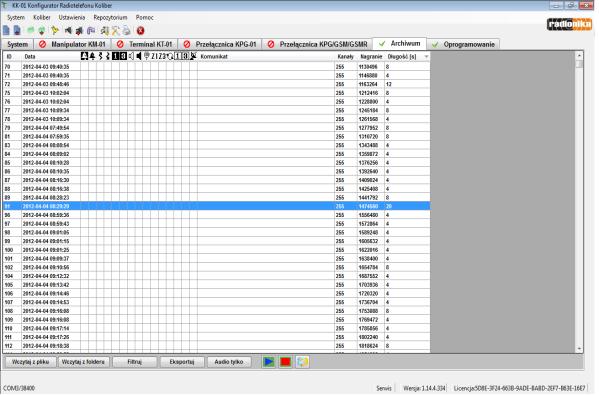The height and width of the screenshot is (395, 599).
Task: Switch to the Oprogramowanie tab
Action: 463,44
